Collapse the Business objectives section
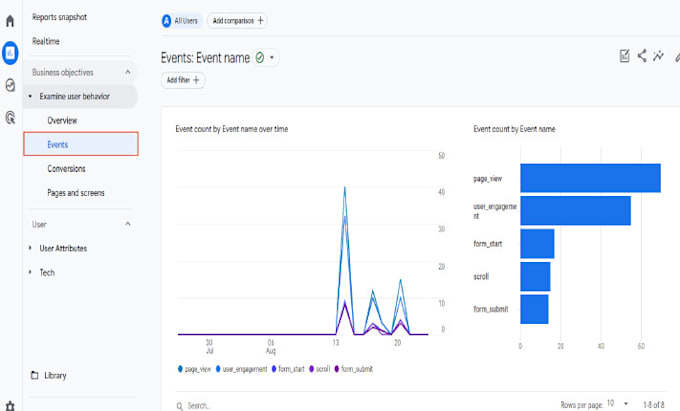 click(x=128, y=72)
